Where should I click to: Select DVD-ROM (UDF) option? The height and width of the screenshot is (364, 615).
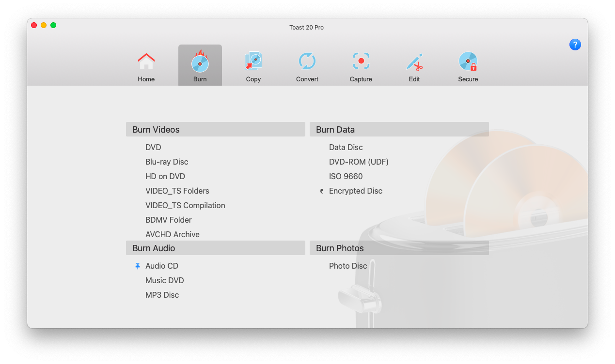coord(359,162)
